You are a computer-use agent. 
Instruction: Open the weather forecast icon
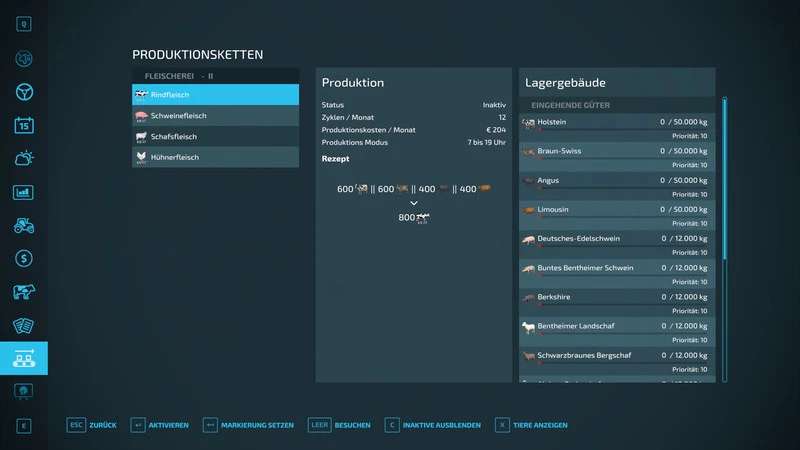tap(24, 158)
